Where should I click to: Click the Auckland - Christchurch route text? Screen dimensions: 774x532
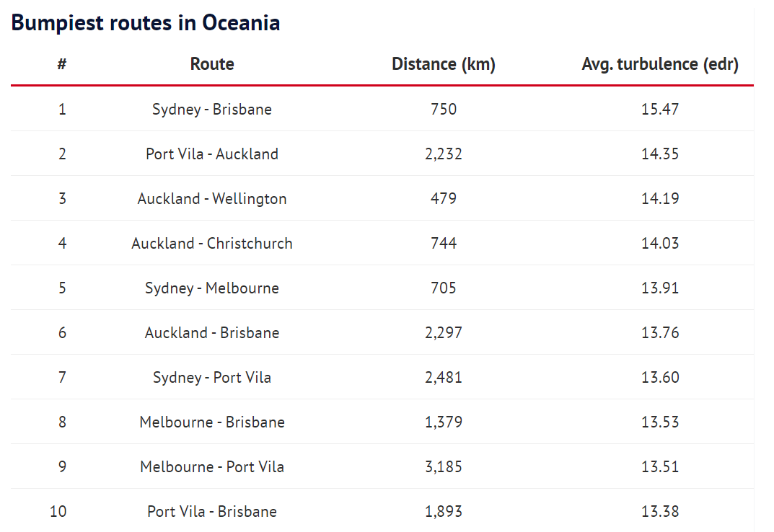pos(212,244)
